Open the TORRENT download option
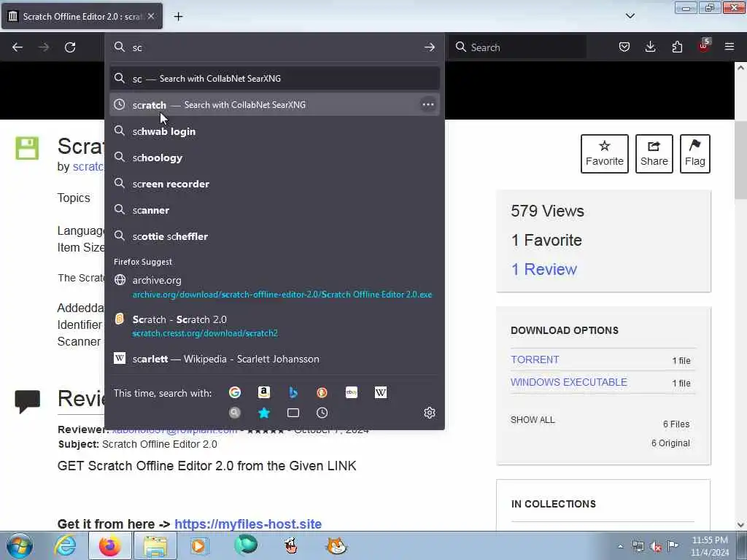This screenshot has width=747, height=560. 535,359
